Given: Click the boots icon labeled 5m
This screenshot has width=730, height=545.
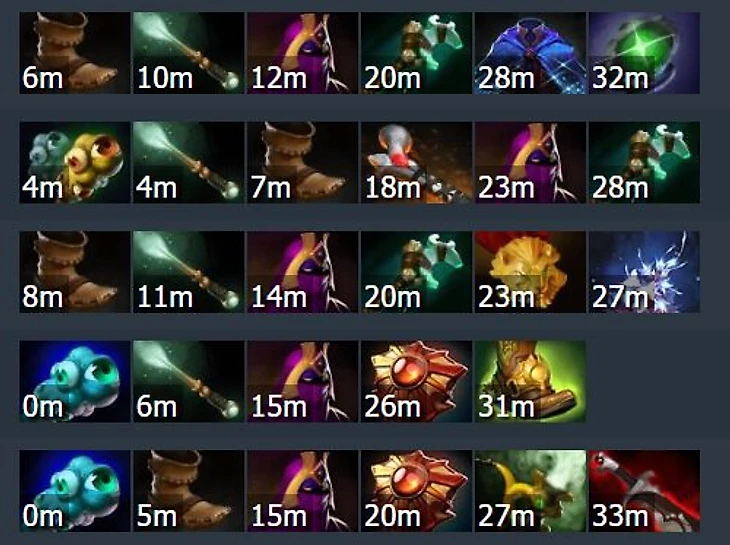Looking at the screenshot, I should point(189,491).
